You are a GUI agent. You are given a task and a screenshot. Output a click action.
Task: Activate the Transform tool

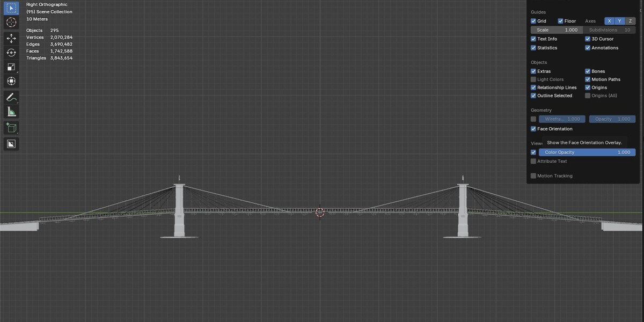tap(11, 81)
